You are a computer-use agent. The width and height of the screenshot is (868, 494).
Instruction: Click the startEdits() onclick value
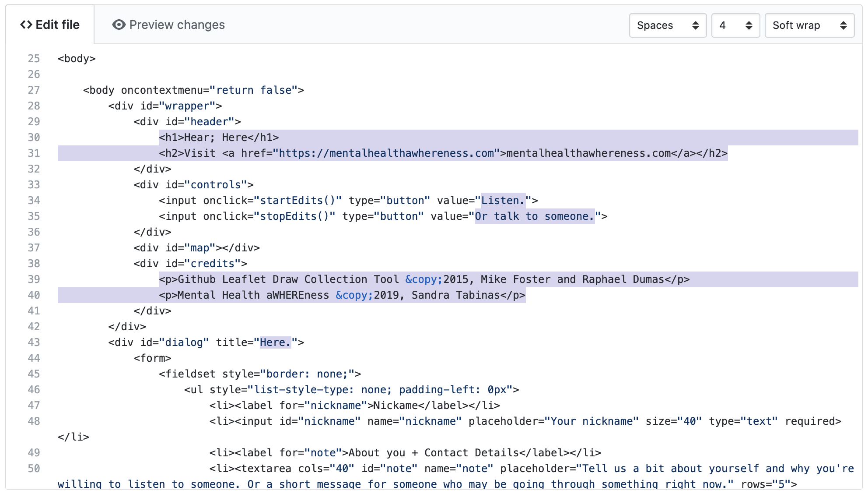pos(297,201)
